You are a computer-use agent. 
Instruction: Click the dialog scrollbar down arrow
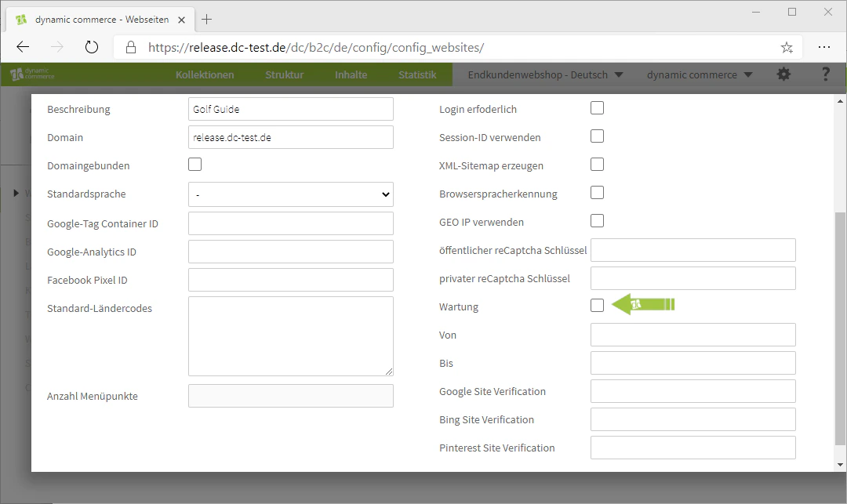click(840, 465)
